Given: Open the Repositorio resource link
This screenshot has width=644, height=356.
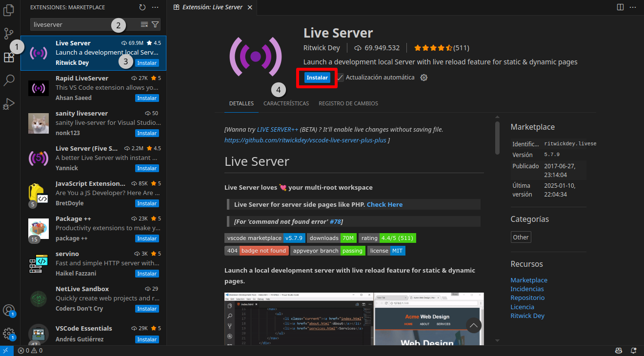Looking at the screenshot, I should pos(527,298).
